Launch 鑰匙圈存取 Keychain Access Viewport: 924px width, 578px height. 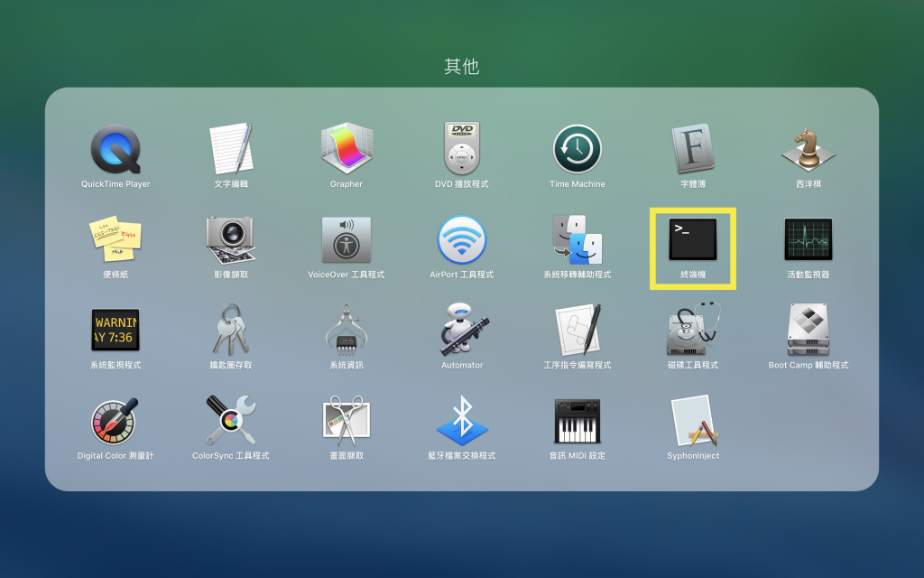[x=231, y=330]
